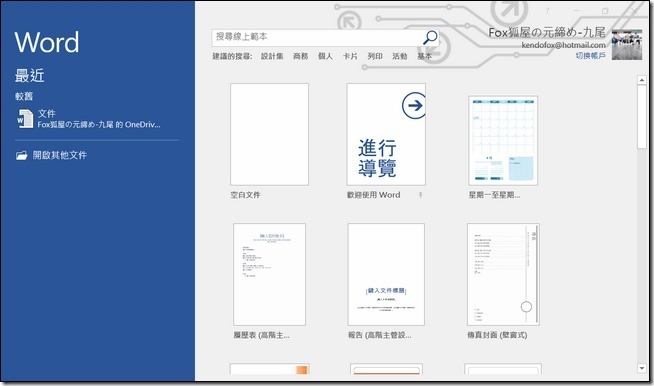654x386 pixels.
Task: Click the online template search box
Action: coord(317,38)
